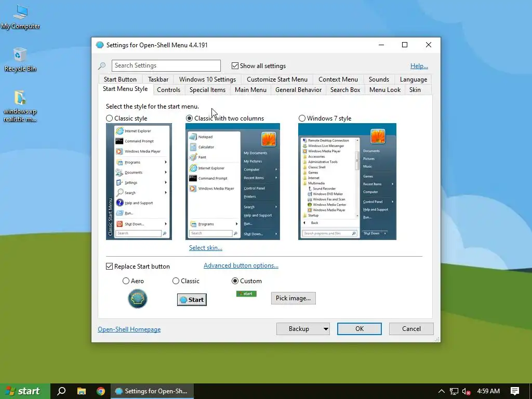Open the Main Menu tab
This screenshot has height=399, width=532.
250,90
